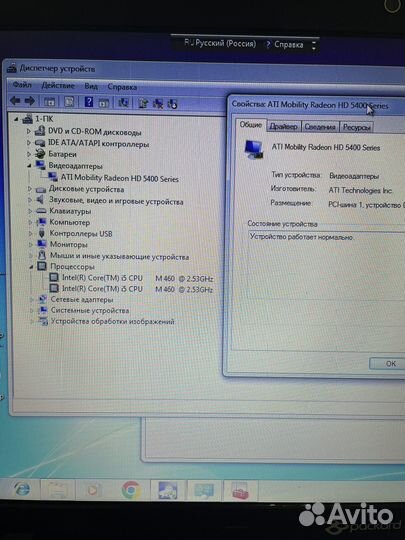
Task: Switch to the Сведения tab
Action: [x=320, y=127]
